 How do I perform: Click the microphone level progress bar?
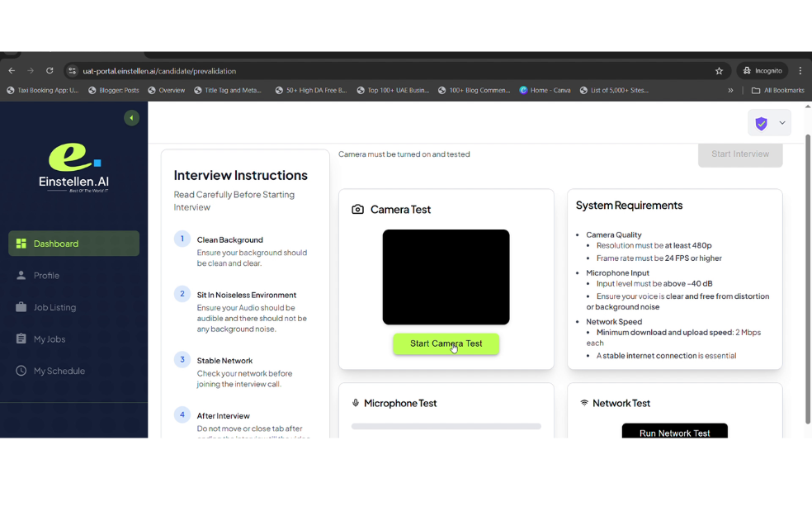pyautogui.click(x=446, y=427)
